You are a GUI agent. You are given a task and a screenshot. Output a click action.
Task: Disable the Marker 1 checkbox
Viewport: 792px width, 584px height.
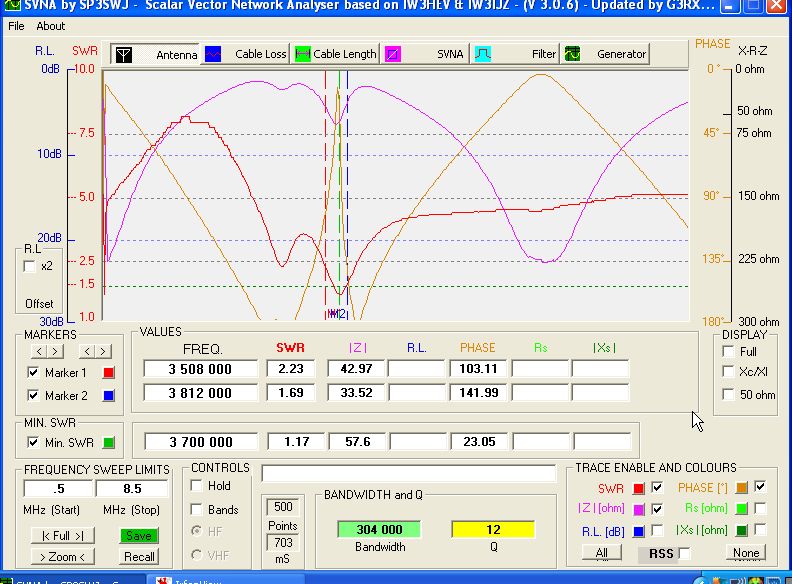34,373
